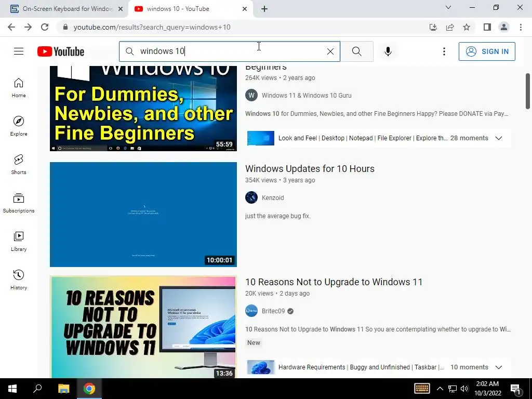532x399 pixels.
Task: Open taskbar search
Action: (x=37, y=389)
